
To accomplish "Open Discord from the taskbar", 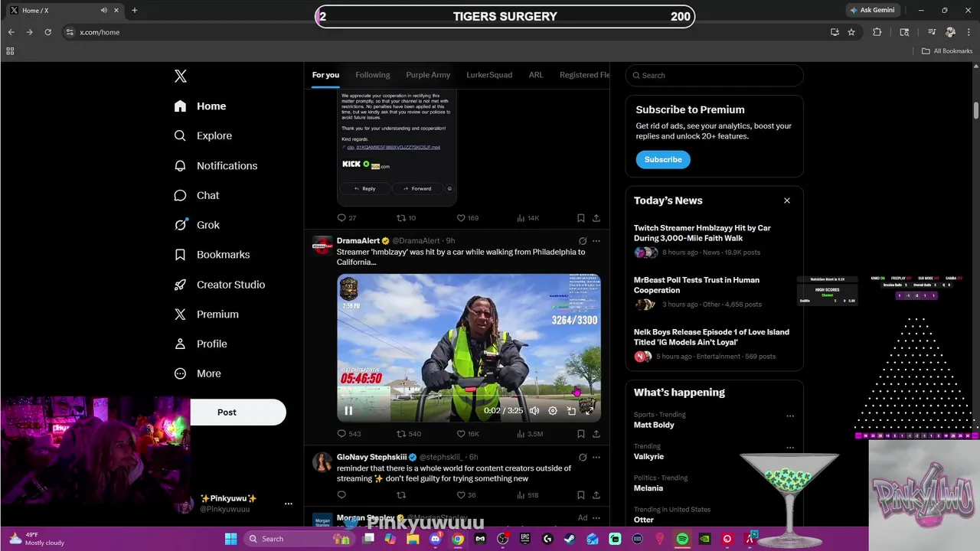I will [x=435, y=539].
